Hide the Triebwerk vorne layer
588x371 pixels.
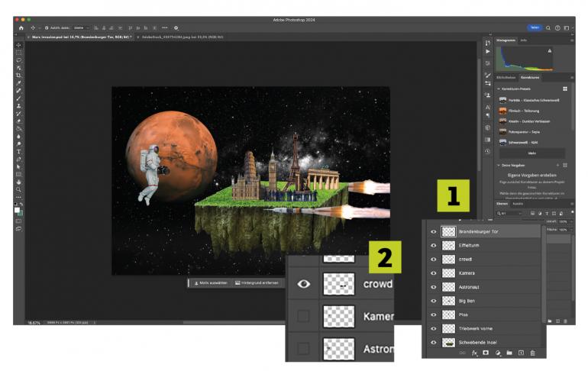click(434, 329)
